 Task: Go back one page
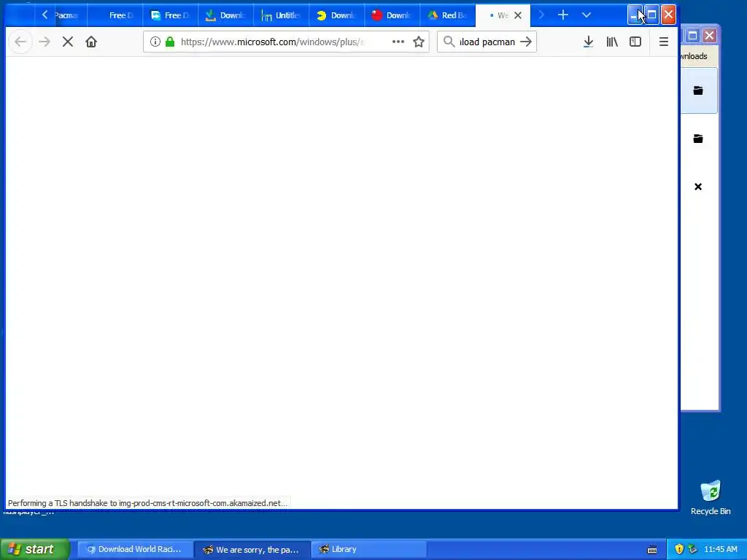pyautogui.click(x=20, y=42)
